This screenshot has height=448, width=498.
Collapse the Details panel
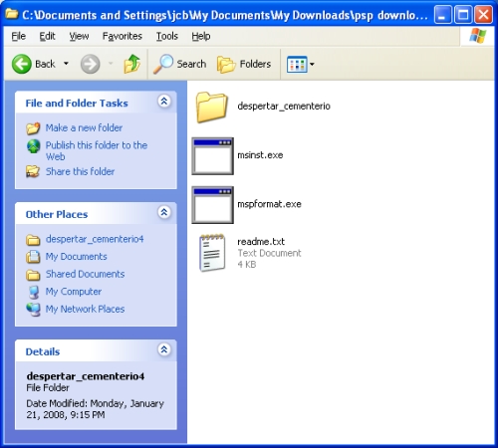click(164, 349)
